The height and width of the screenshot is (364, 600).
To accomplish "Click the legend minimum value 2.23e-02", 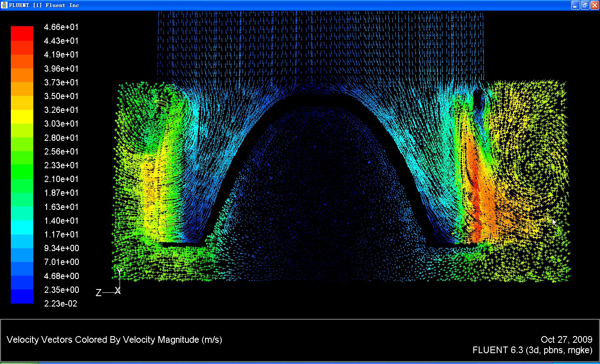I will (61, 304).
